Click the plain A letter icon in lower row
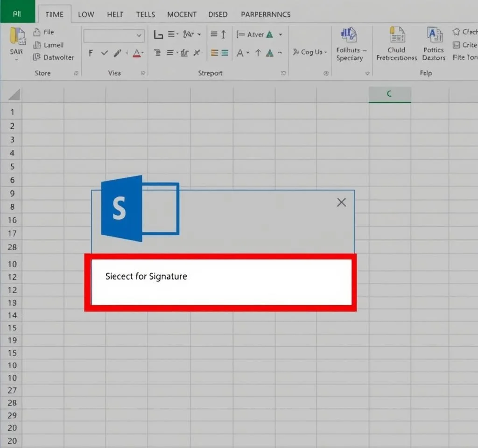The image size is (478, 448). pos(240,53)
